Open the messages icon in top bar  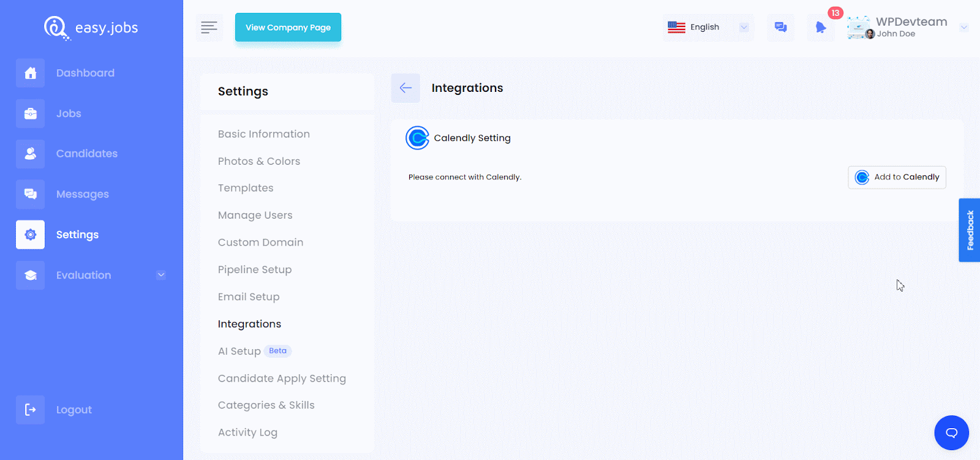[x=780, y=28]
